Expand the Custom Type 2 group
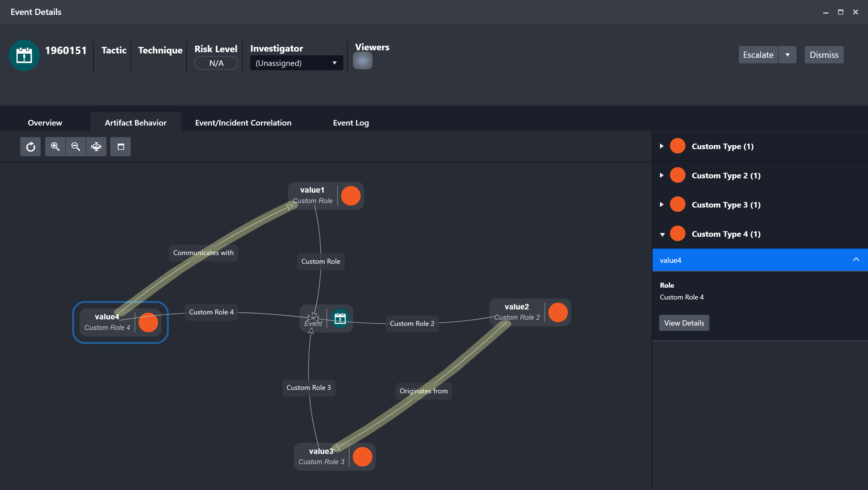The height and width of the screenshot is (490, 868). tap(662, 175)
